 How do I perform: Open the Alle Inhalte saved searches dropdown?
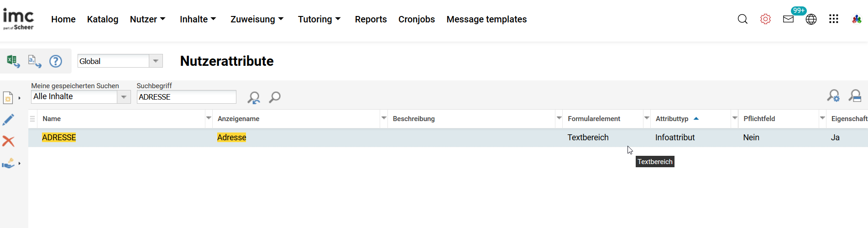tap(124, 97)
